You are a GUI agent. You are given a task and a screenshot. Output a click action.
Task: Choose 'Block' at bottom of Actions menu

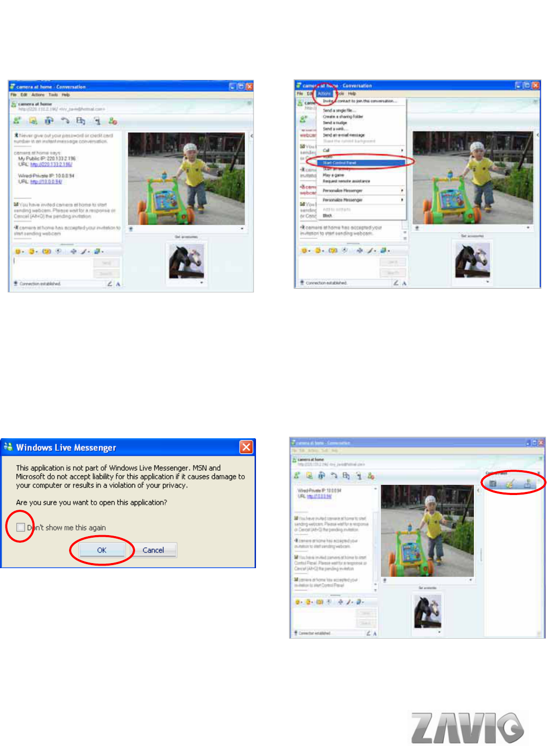point(327,216)
